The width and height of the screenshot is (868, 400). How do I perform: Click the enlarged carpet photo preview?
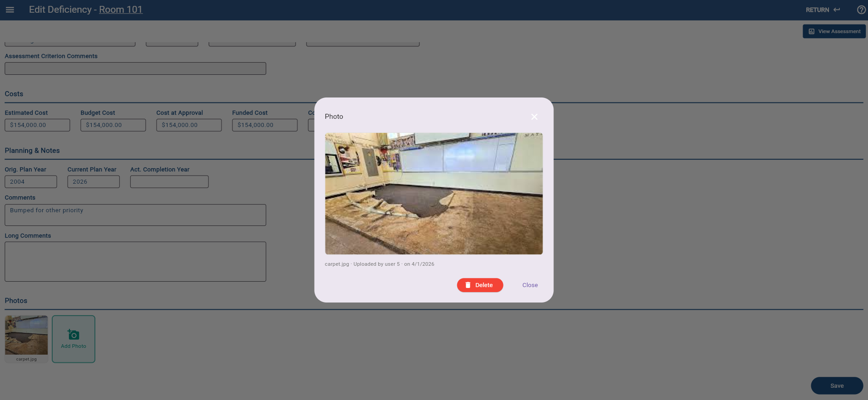[x=434, y=194]
